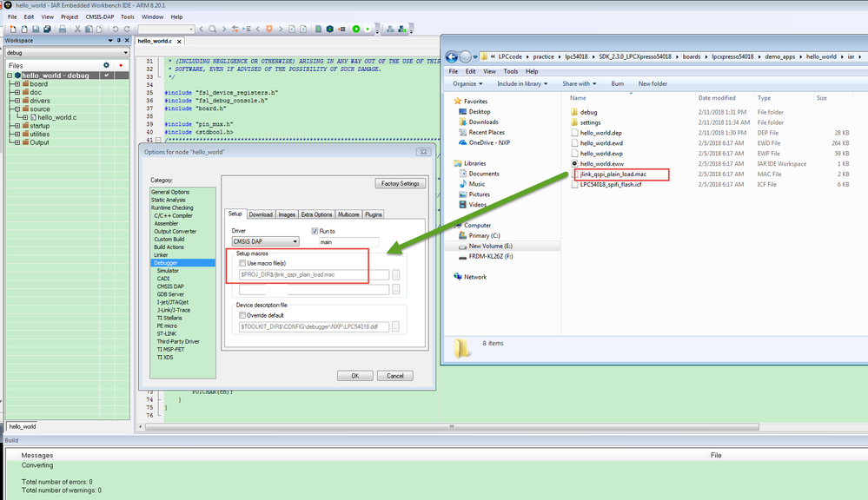Click the Navigate Backward toolbar icon
This screenshot has width=868, height=500.
[292, 30]
